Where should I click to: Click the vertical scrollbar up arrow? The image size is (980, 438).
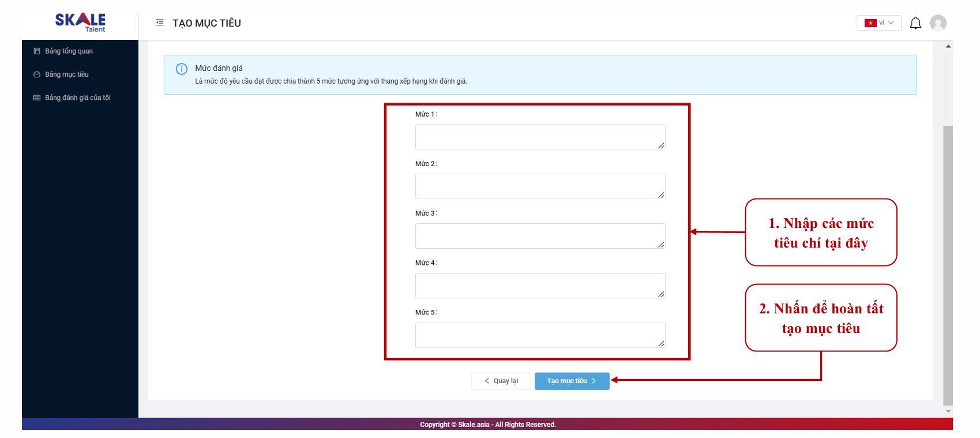948,46
